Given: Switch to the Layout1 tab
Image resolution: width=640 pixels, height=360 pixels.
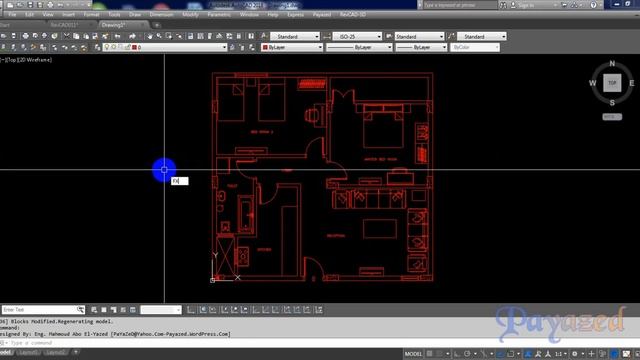Looking at the screenshot, I should 29,352.
